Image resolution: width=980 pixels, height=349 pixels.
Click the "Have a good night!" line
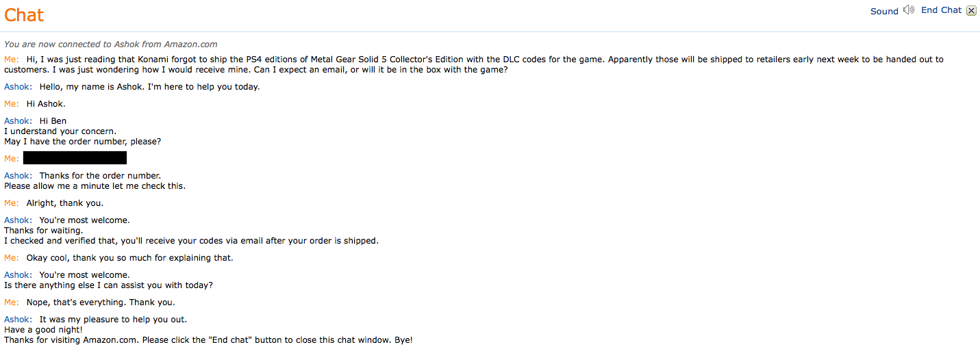43,330
